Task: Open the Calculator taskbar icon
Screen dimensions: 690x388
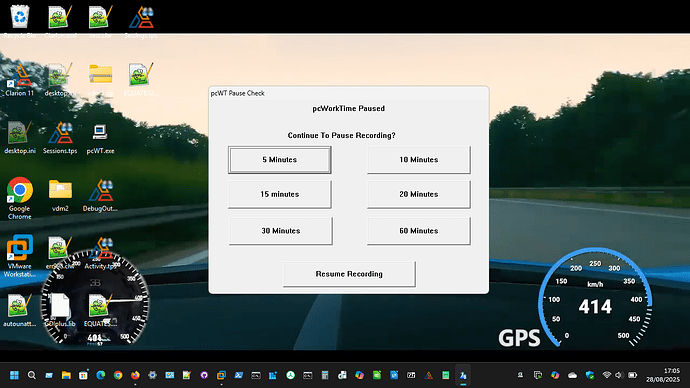Action: pos(325,375)
